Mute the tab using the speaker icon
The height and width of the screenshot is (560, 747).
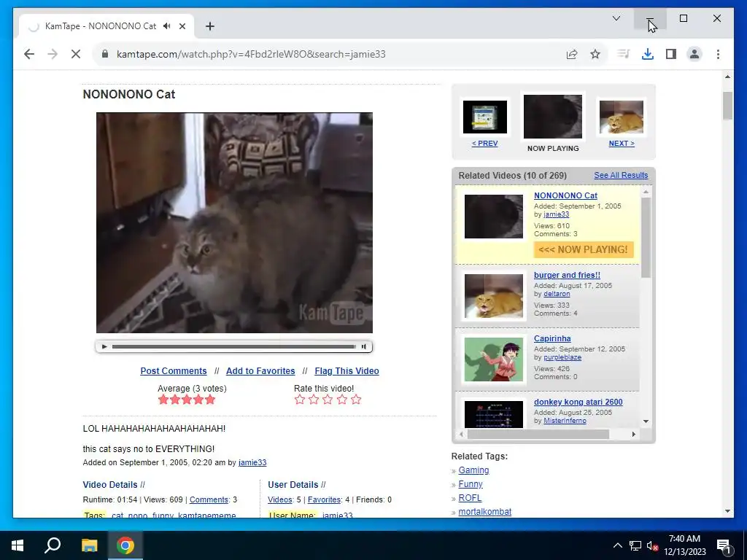[167, 26]
